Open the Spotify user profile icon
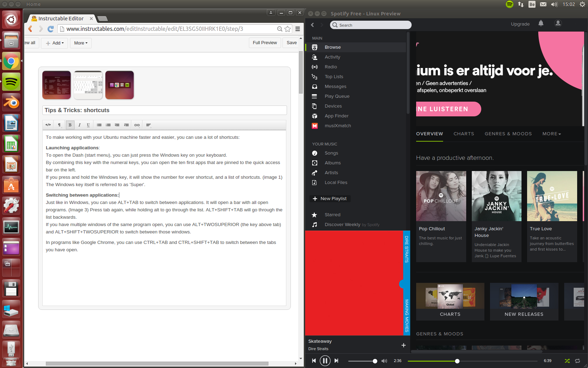Image resolution: width=588 pixels, height=368 pixels. (x=558, y=23)
